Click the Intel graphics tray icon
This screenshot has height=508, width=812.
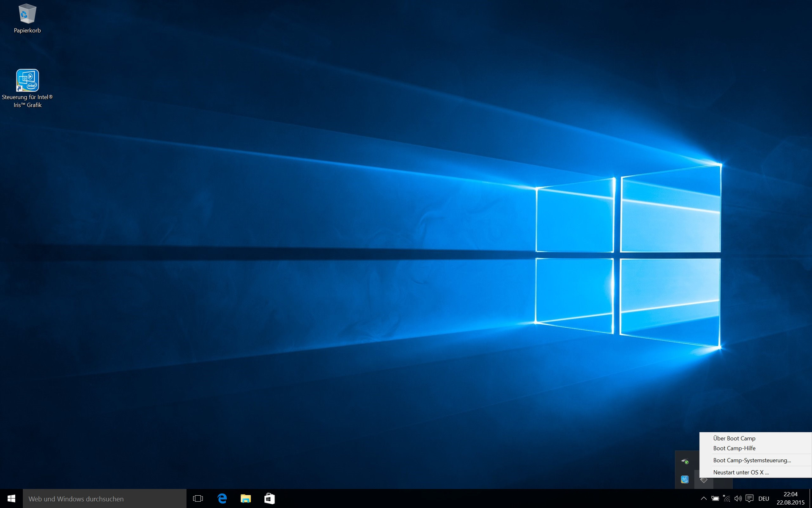pyautogui.click(x=685, y=480)
